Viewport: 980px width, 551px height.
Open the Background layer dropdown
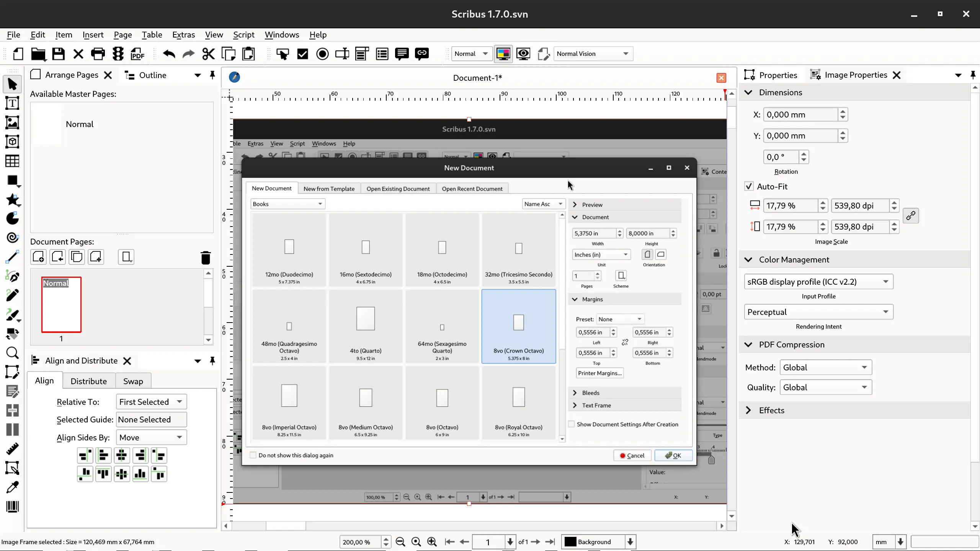tap(630, 542)
